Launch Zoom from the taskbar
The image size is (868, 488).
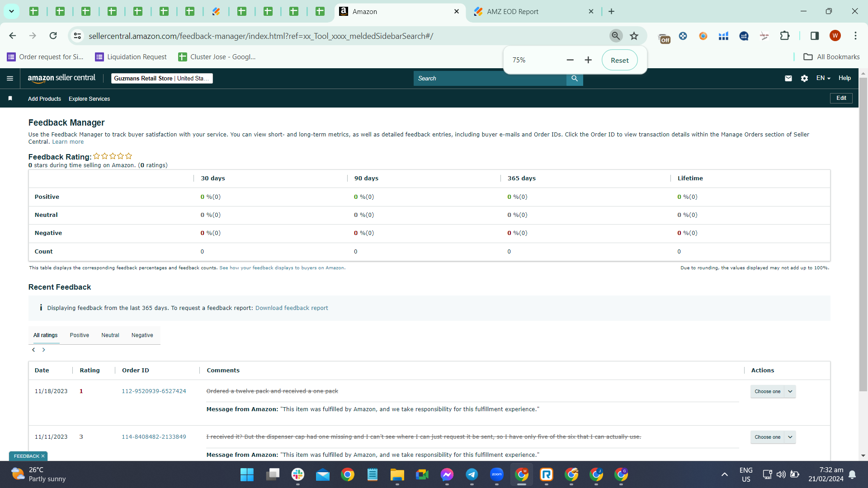pos(497,474)
